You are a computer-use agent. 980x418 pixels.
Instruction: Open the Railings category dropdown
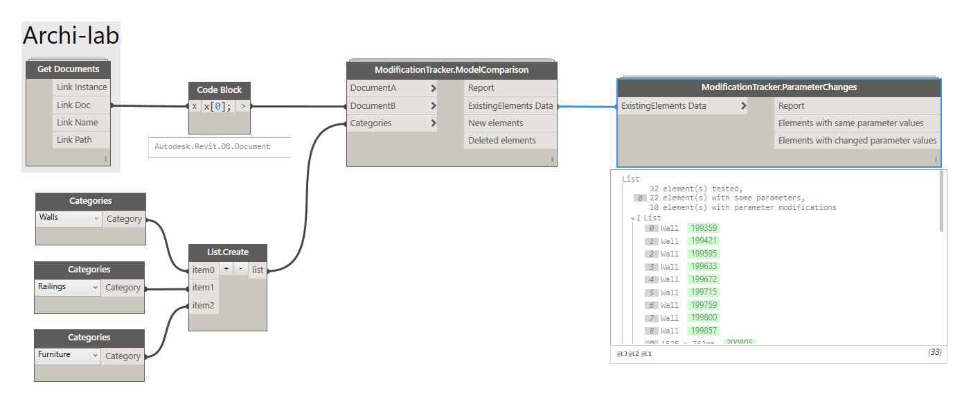tap(68, 287)
